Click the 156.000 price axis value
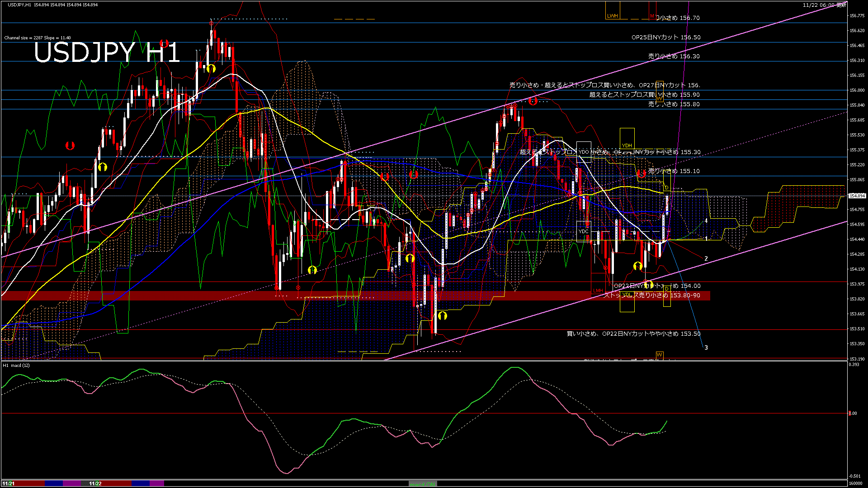This screenshot has width=868, height=488. [857, 90]
